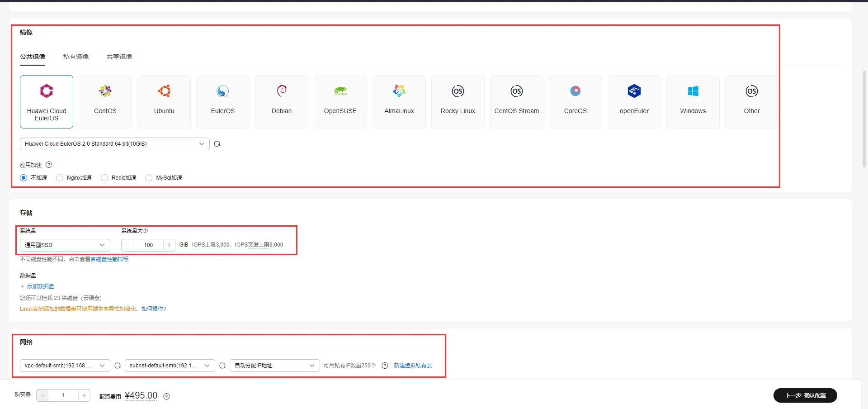
Task: Click the page vertical scrollbar
Action: (864, 119)
